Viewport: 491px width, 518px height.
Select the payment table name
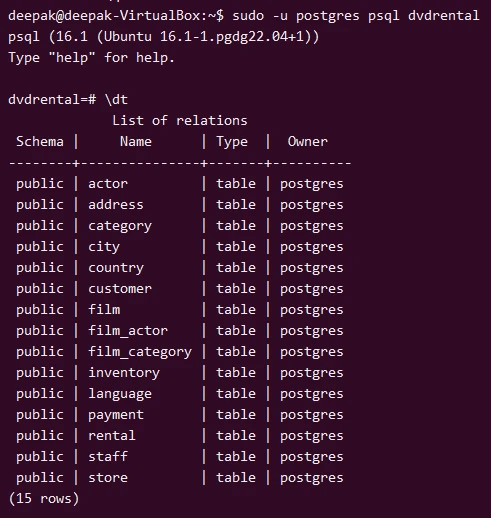pyautogui.click(x=116, y=415)
